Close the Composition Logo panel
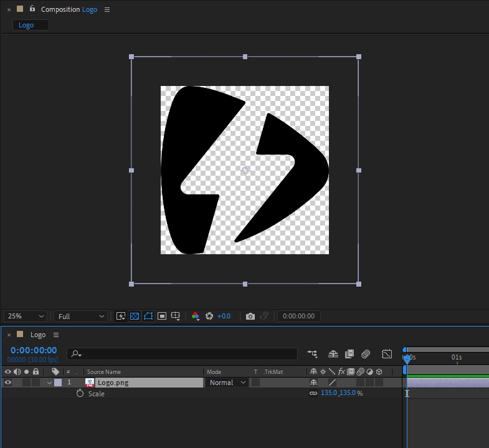The image size is (489, 448). [x=9, y=10]
